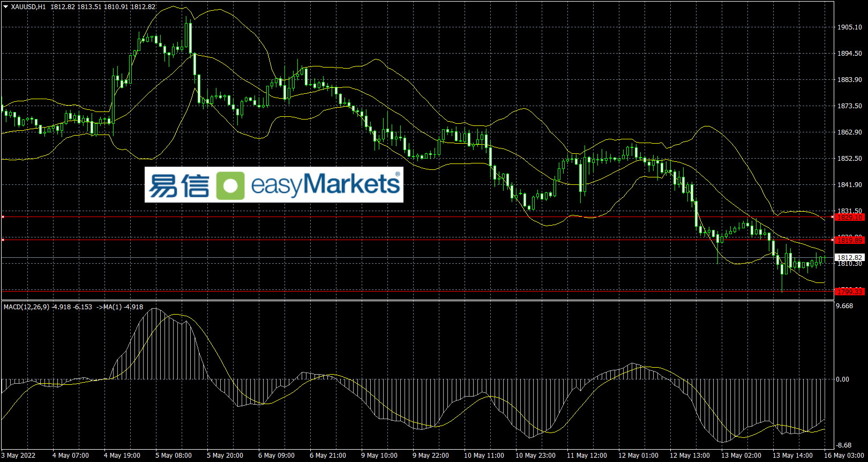Click the red 1799.33 price tag

(850, 292)
